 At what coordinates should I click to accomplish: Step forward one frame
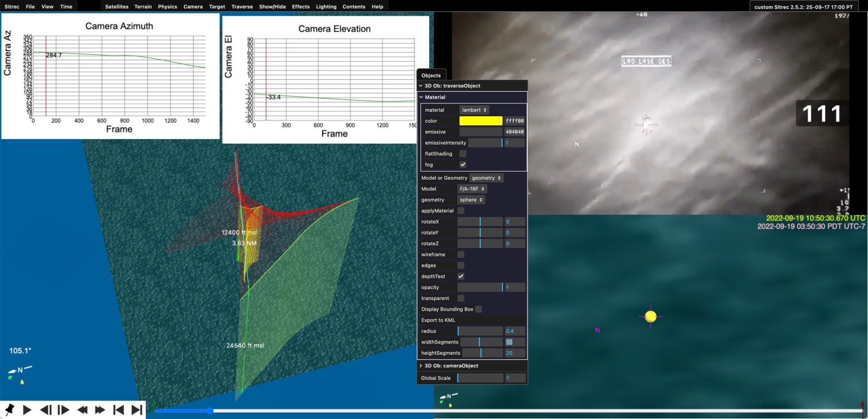[63, 410]
